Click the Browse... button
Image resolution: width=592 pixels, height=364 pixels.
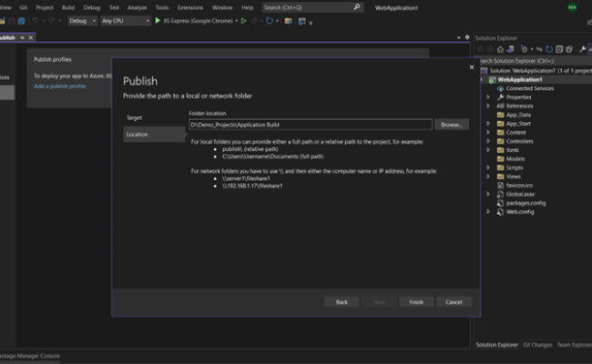pos(452,125)
